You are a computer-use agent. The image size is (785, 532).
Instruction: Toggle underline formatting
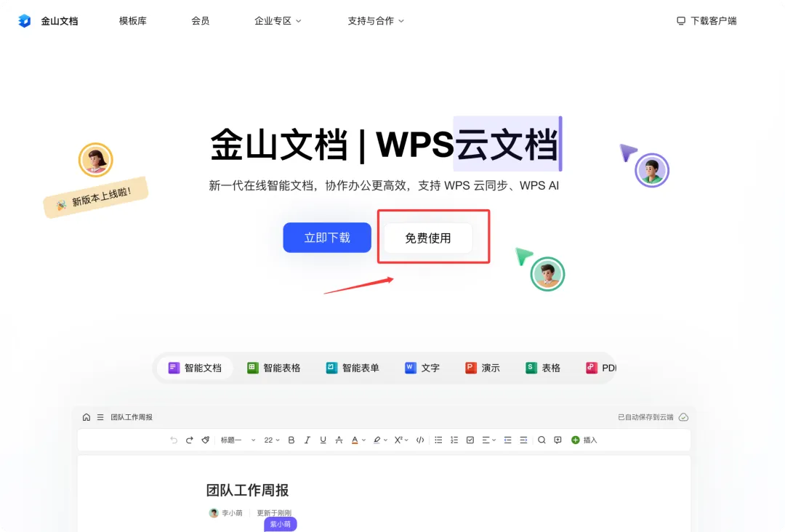(323, 440)
